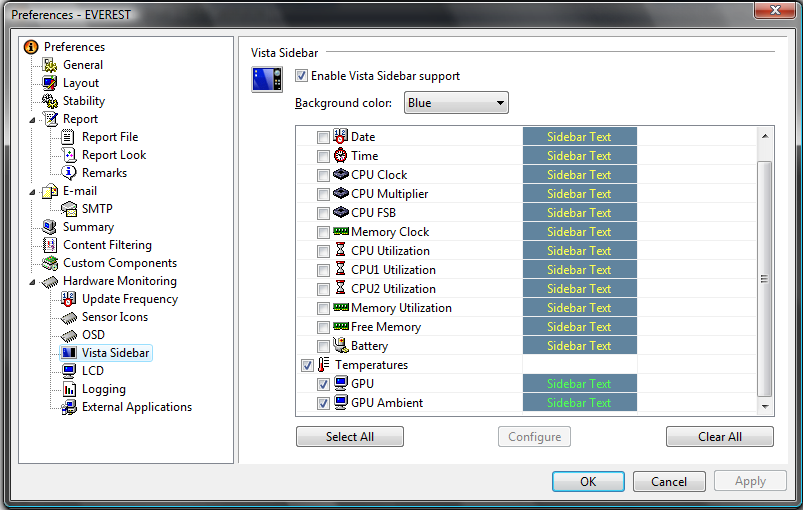Screen dimensions: 803x510
Task: Click the Clear All button
Action: click(x=720, y=437)
